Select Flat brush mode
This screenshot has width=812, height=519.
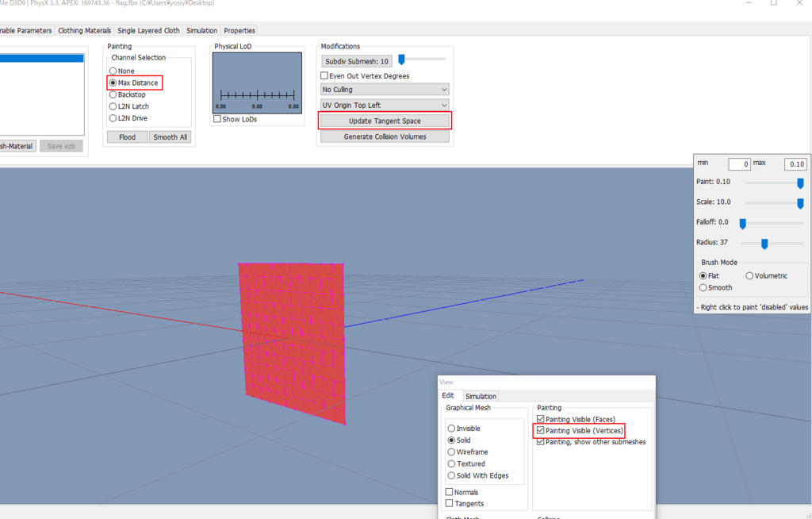click(703, 276)
